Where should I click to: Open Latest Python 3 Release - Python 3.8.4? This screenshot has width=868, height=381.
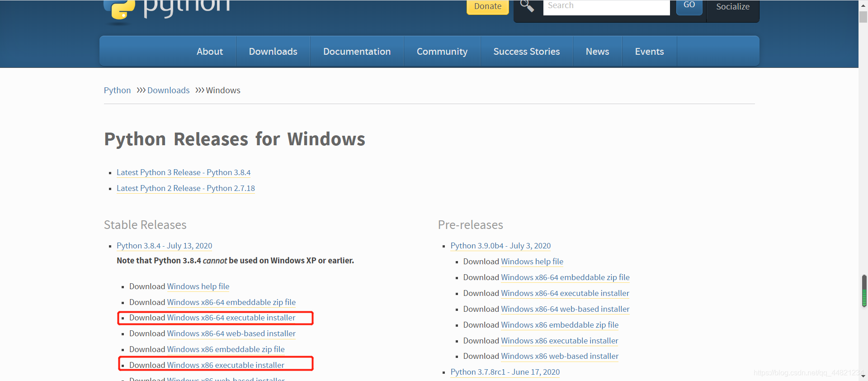tap(184, 172)
